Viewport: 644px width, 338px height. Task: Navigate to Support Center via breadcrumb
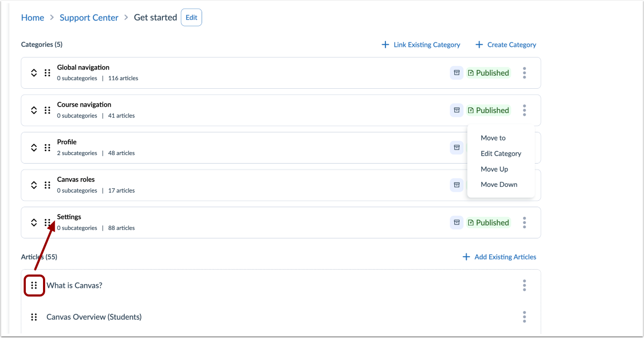click(89, 17)
